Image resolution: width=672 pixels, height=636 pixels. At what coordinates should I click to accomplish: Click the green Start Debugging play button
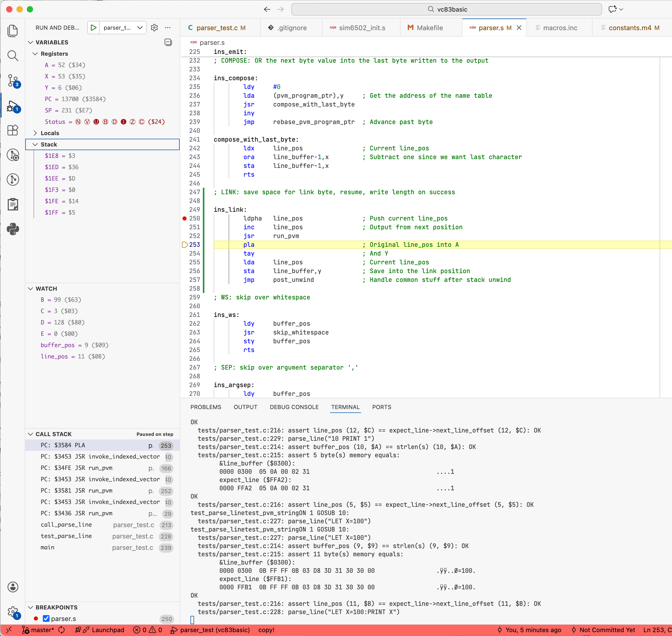(94, 28)
